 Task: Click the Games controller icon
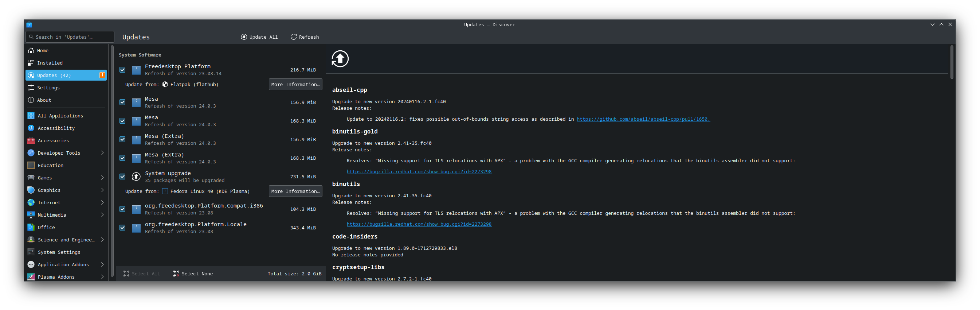click(31, 178)
